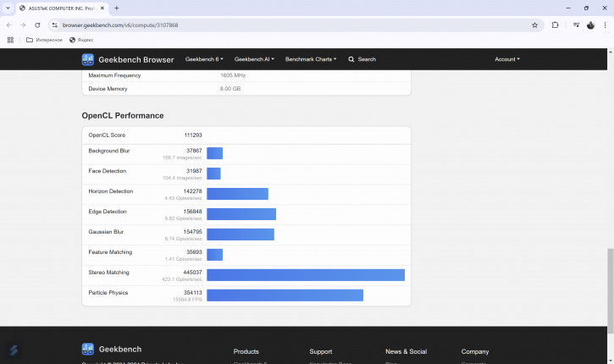Open the apps grid icon in bookmarks bar

coord(10,40)
